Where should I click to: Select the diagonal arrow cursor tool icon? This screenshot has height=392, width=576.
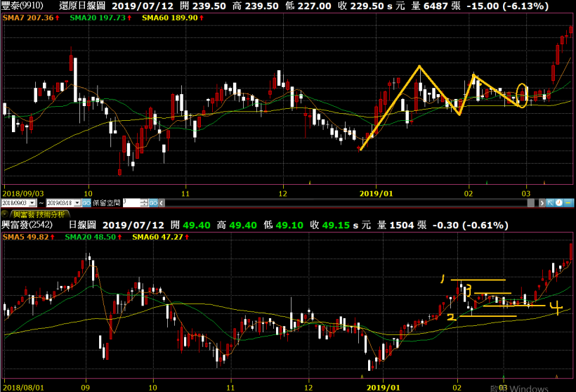[550, 203]
